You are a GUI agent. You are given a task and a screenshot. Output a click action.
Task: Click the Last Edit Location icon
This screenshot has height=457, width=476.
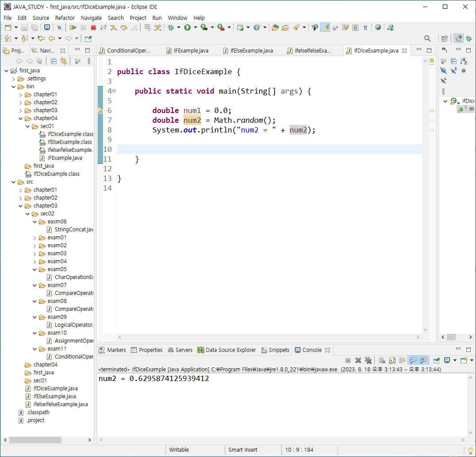(x=41, y=38)
